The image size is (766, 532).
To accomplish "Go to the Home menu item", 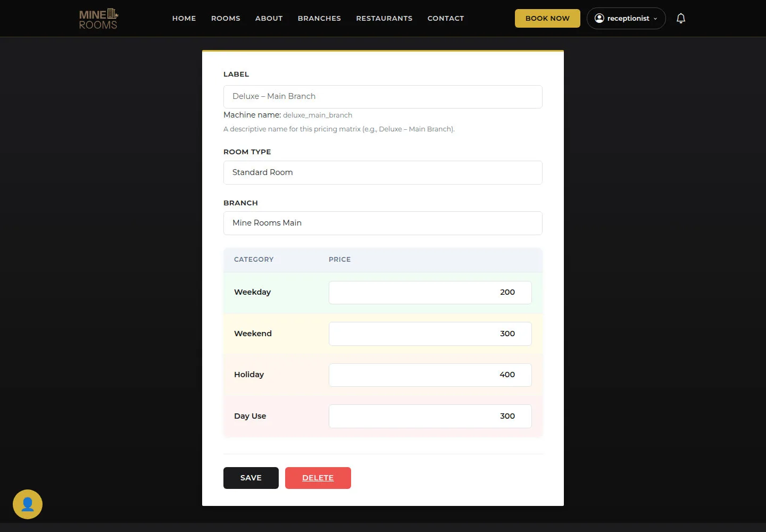I will pyautogui.click(x=184, y=19).
